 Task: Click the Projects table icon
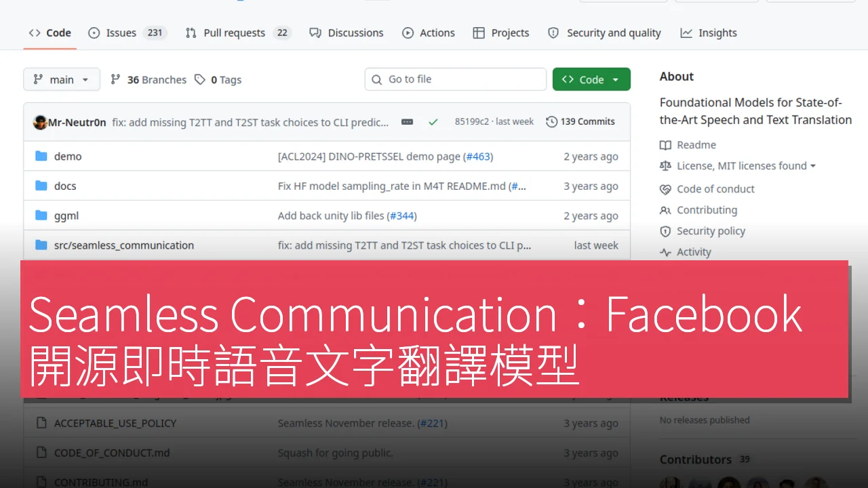pyautogui.click(x=479, y=33)
